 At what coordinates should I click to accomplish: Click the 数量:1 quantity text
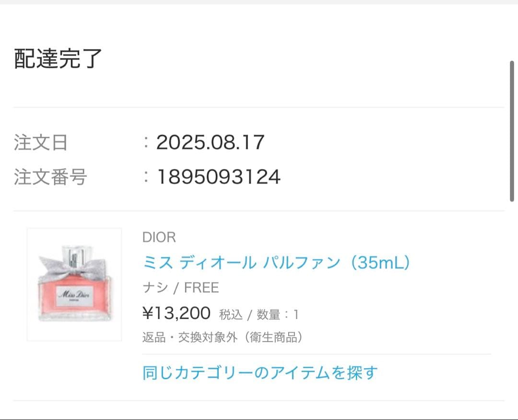coord(278,315)
